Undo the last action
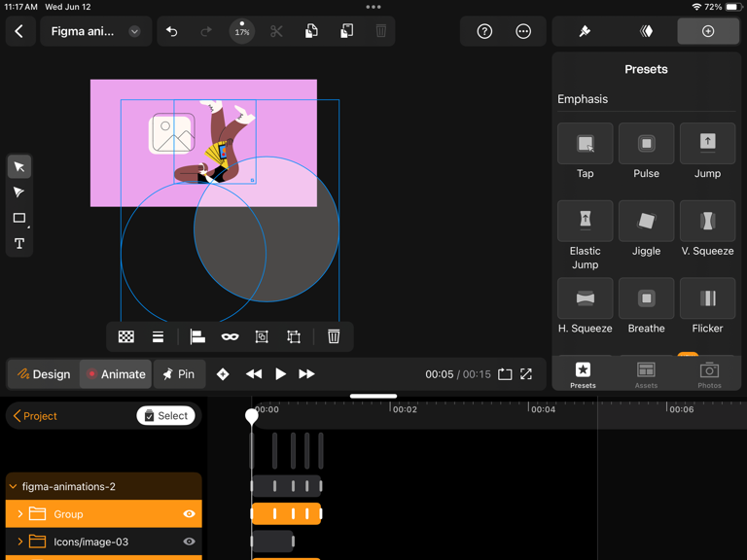Screen dimensions: 747x560 point(171,31)
